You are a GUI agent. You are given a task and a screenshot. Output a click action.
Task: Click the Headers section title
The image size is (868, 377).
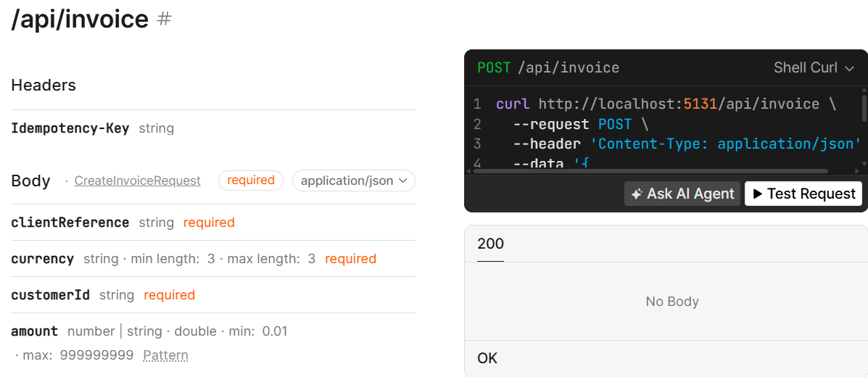click(x=44, y=86)
